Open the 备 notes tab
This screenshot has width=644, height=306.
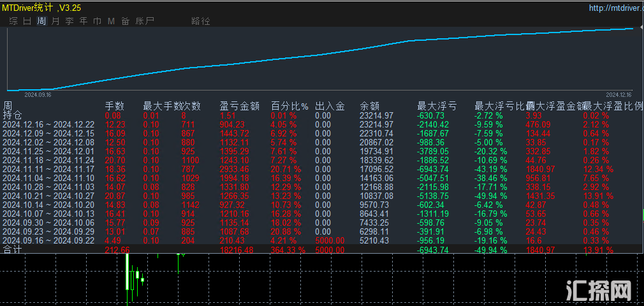(x=125, y=21)
